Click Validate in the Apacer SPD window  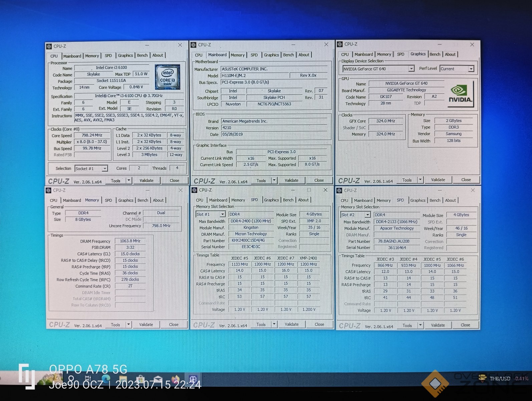point(438,325)
